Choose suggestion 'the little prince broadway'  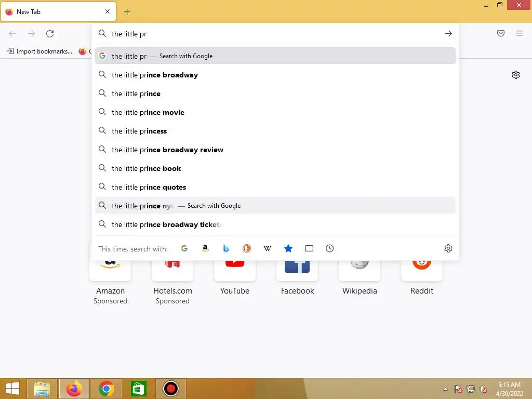[275, 75]
